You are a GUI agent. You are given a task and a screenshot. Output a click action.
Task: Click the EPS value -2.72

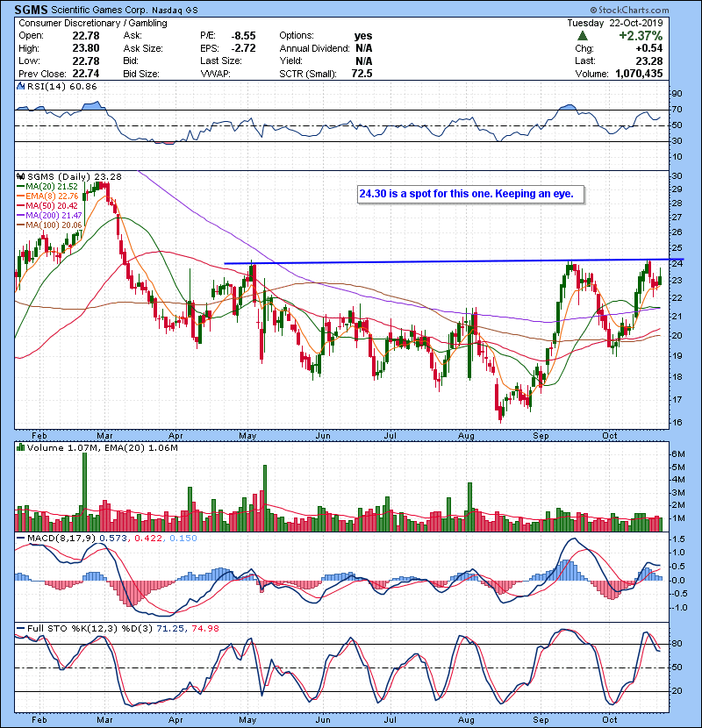243,48
